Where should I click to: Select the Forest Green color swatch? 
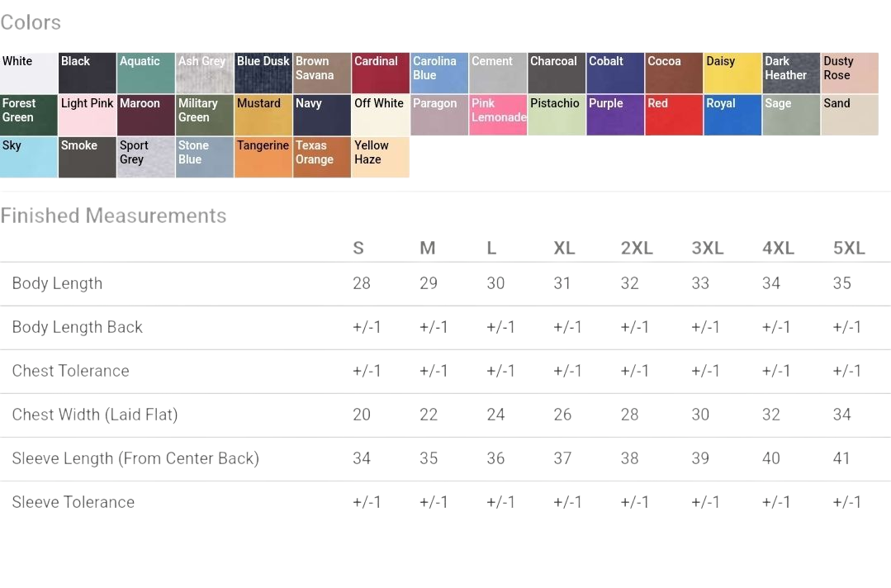(x=29, y=116)
